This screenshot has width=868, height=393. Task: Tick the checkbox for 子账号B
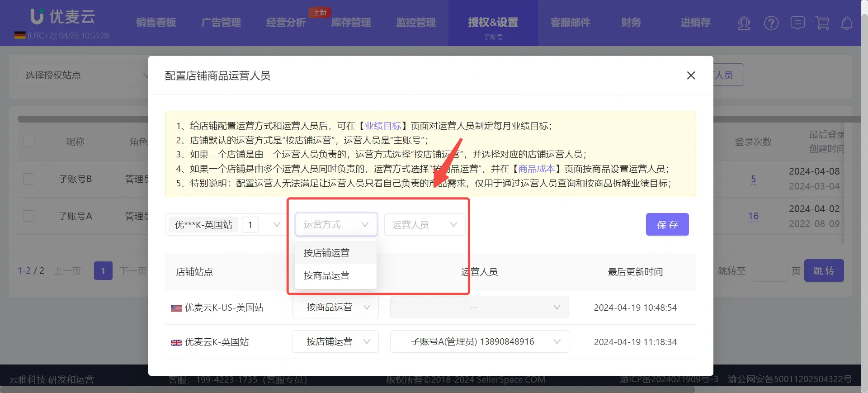click(x=28, y=179)
